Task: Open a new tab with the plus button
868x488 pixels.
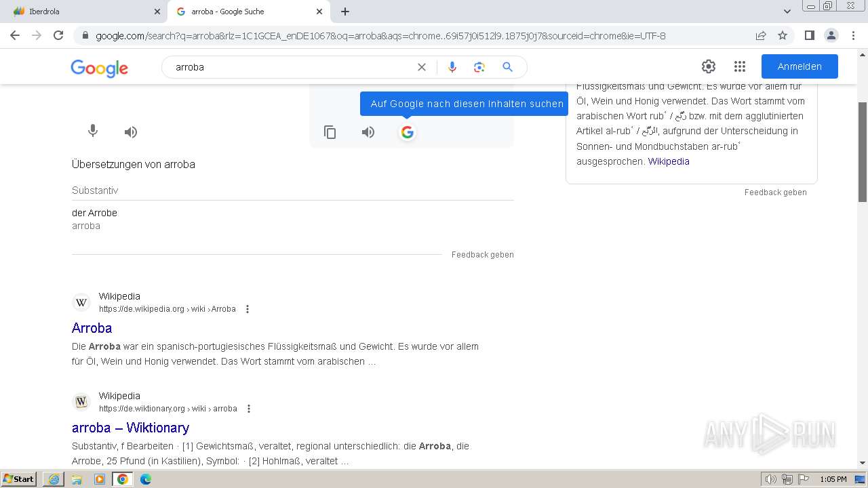Action: click(x=345, y=12)
